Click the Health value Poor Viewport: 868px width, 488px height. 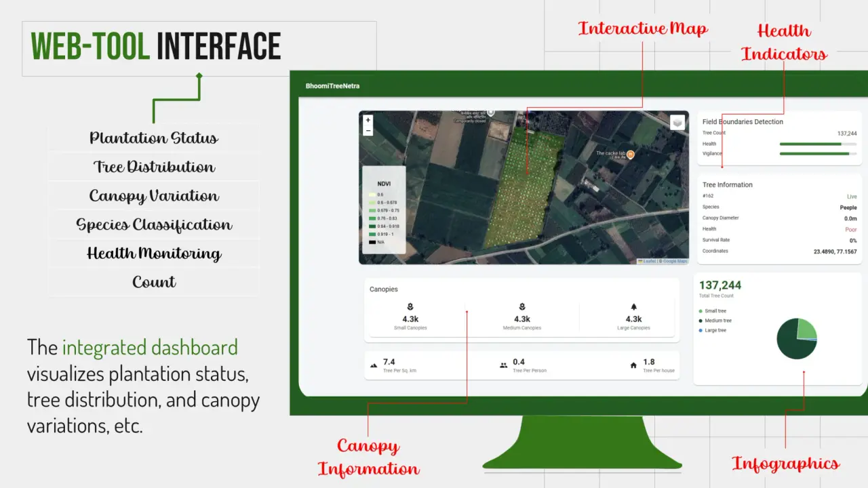tap(851, 230)
